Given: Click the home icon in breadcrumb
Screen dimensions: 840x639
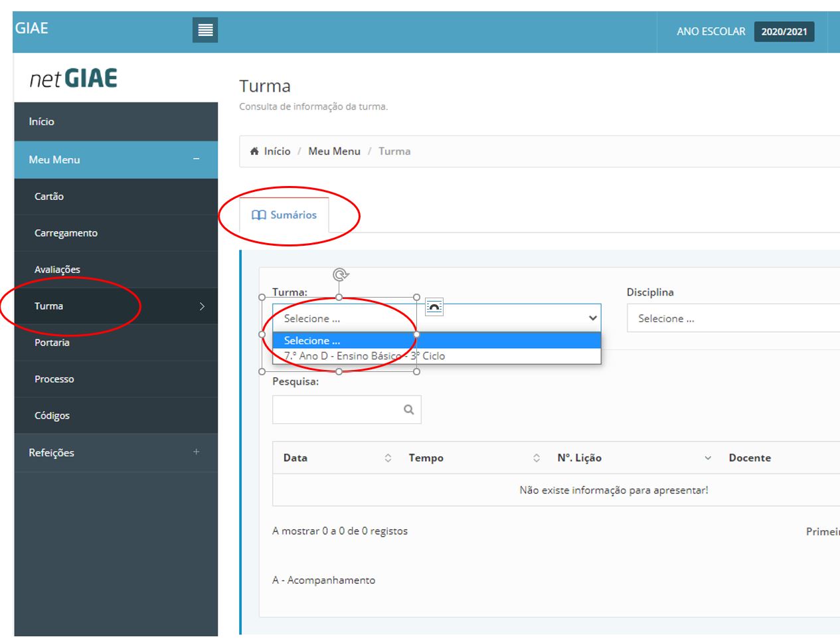Looking at the screenshot, I should click(254, 151).
